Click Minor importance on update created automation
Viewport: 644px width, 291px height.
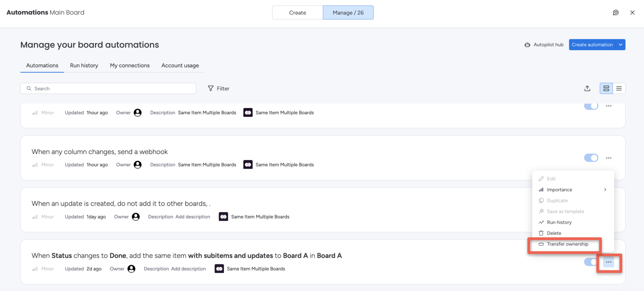[43, 217]
